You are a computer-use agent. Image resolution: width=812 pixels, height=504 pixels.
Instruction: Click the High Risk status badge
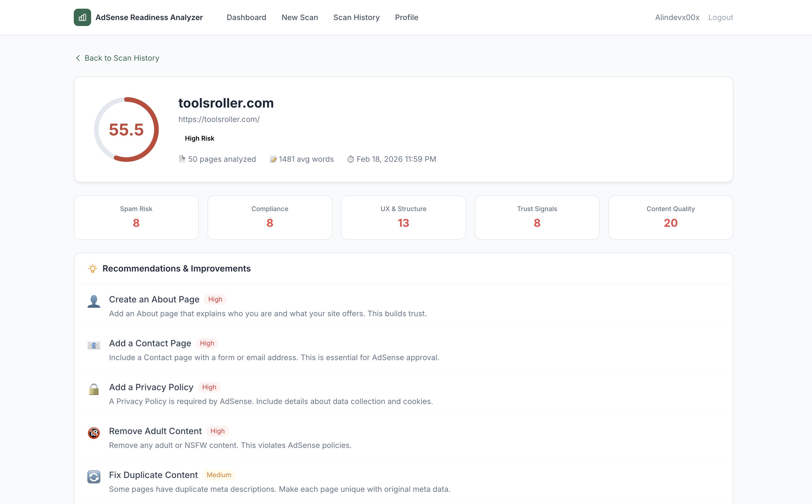coord(200,138)
